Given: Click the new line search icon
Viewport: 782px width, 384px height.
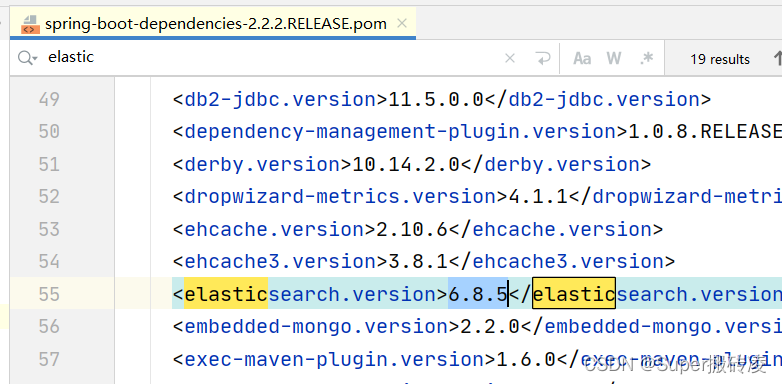Looking at the screenshot, I should pyautogui.click(x=542, y=58).
